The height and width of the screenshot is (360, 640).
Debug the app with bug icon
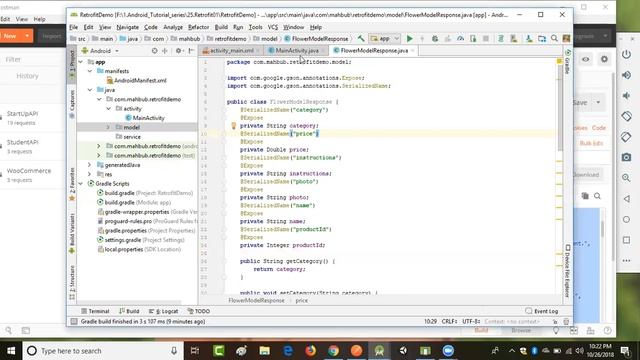click(x=435, y=39)
